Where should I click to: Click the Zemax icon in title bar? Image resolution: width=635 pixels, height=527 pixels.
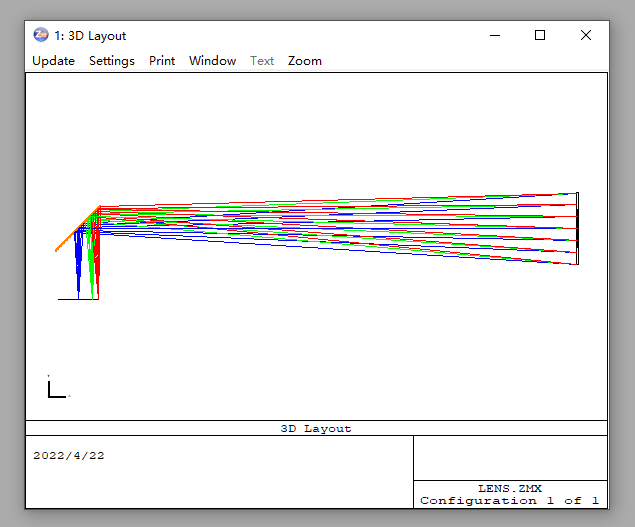point(40,35)
